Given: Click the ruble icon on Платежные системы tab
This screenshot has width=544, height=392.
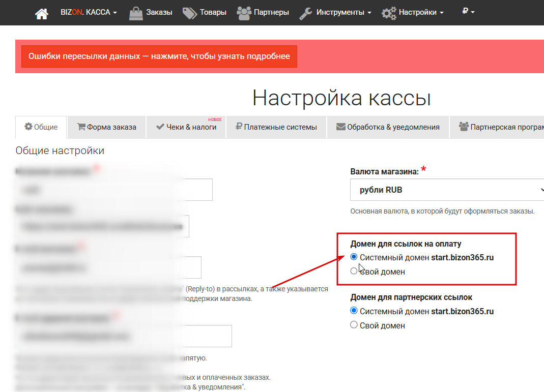Looking at the screenshot, I should pos(238,127).
